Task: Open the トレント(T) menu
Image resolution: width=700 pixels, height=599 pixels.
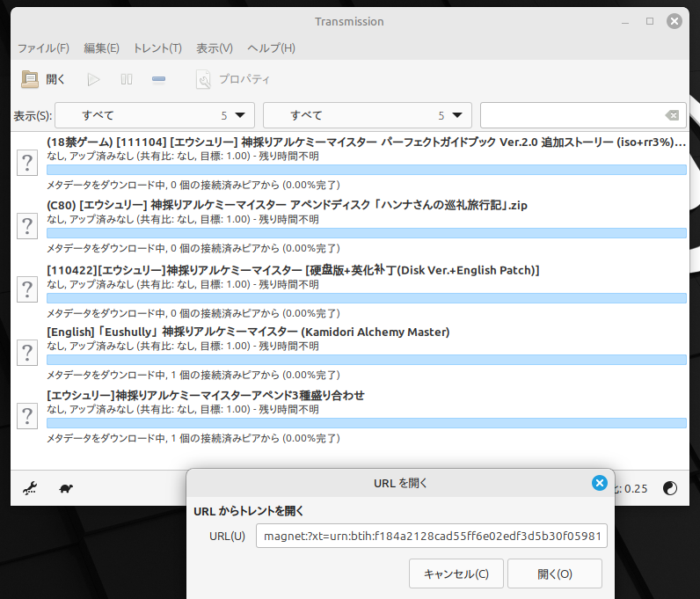Action: 157,48
